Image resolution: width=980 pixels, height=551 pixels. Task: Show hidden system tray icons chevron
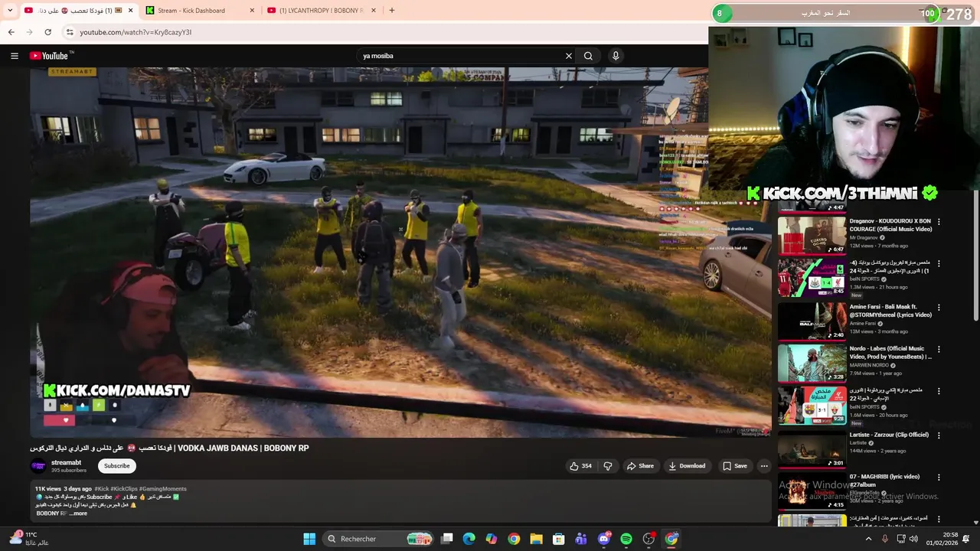pyautogui.click(x=868, y=539)
